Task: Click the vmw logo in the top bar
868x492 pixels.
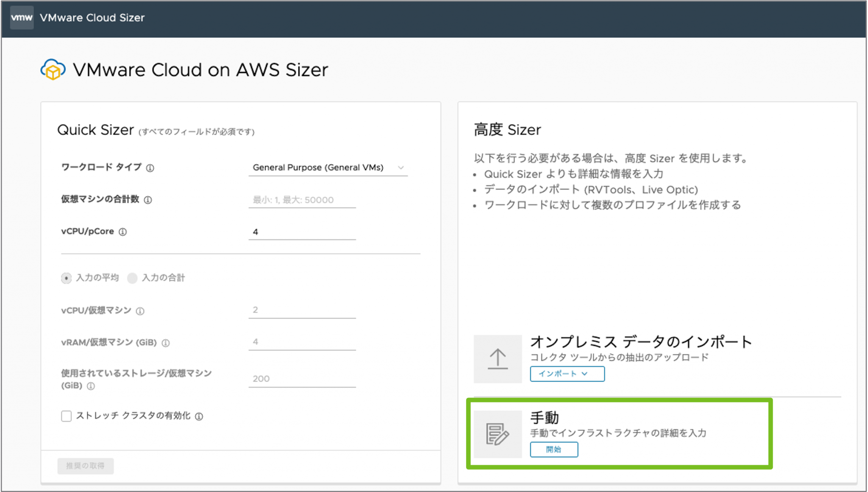Action: pos(22,17)
